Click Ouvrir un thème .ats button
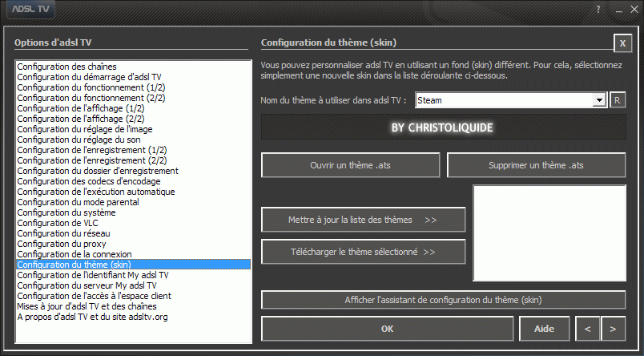The image size is (644, 356). tap(350, 165)
